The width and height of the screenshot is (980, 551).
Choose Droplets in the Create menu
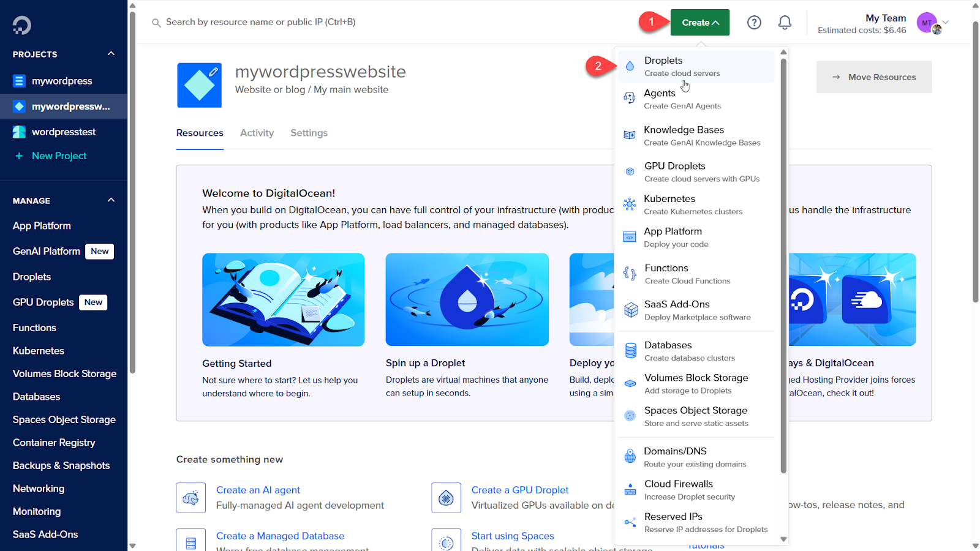[x=696, y=66]
